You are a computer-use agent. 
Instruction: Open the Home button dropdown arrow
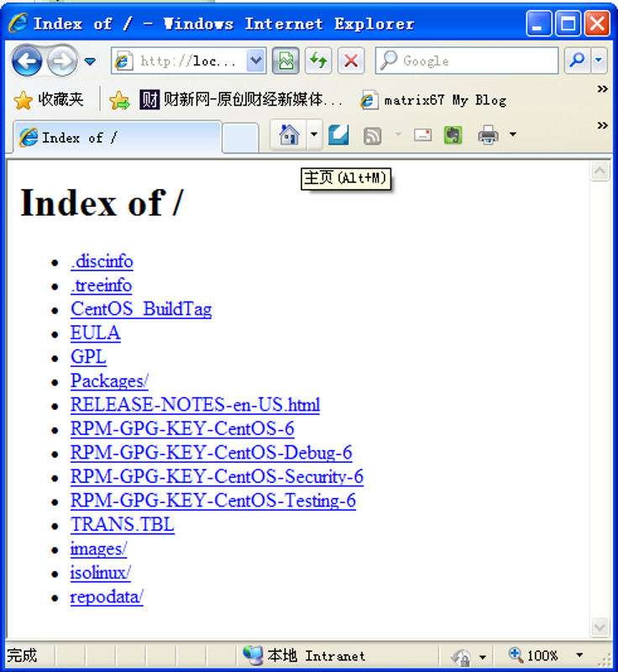(314, 135)
